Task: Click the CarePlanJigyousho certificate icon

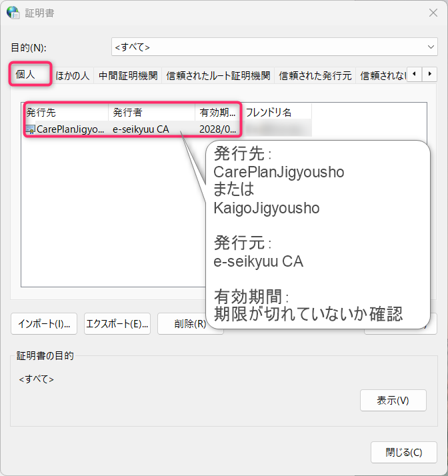Action: (31, 129)
